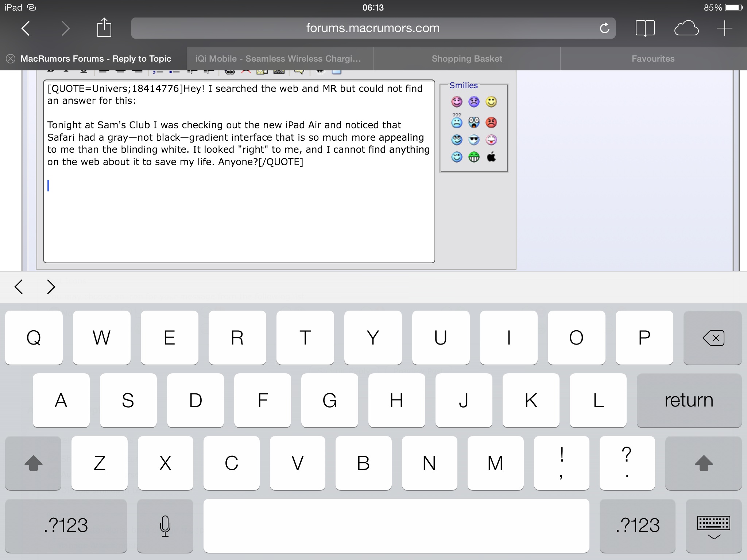Tap the Y key

(x=373, y=338)
